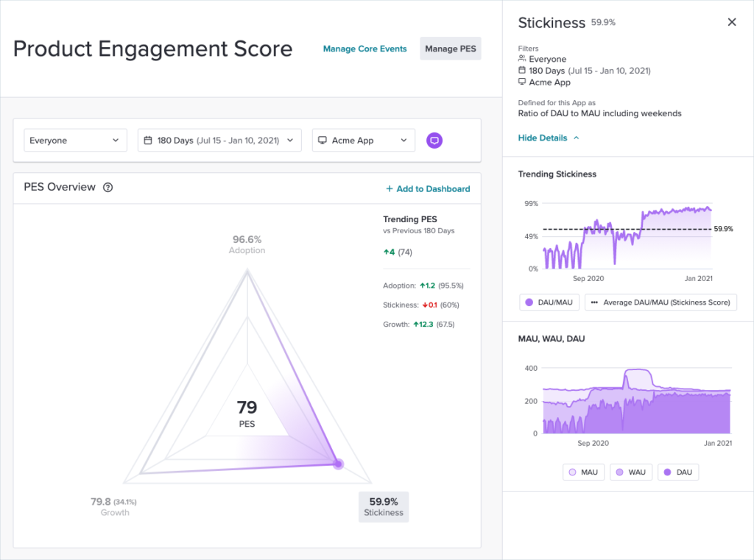Open the PES Overview help tooltip icon

point(108,187)
